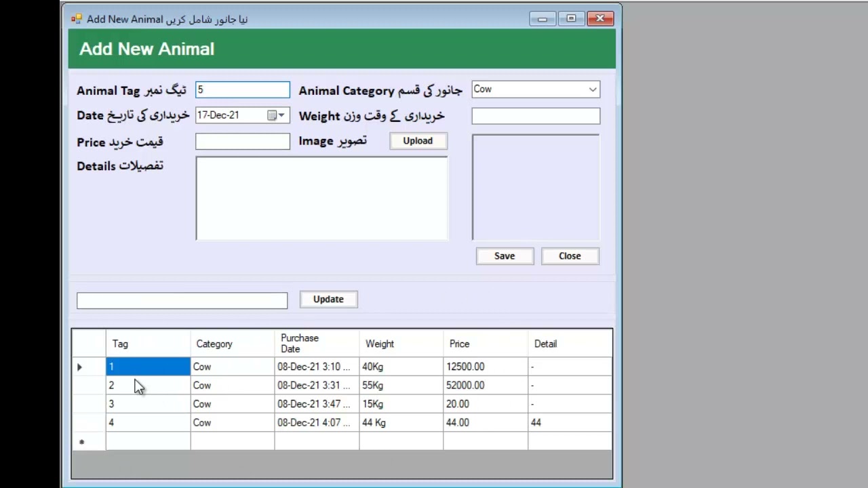Image resolution: width=868 pixels, height=488 pixels.
Task: Click weight cell 44 Kg
Action: (x=401, y=422)
